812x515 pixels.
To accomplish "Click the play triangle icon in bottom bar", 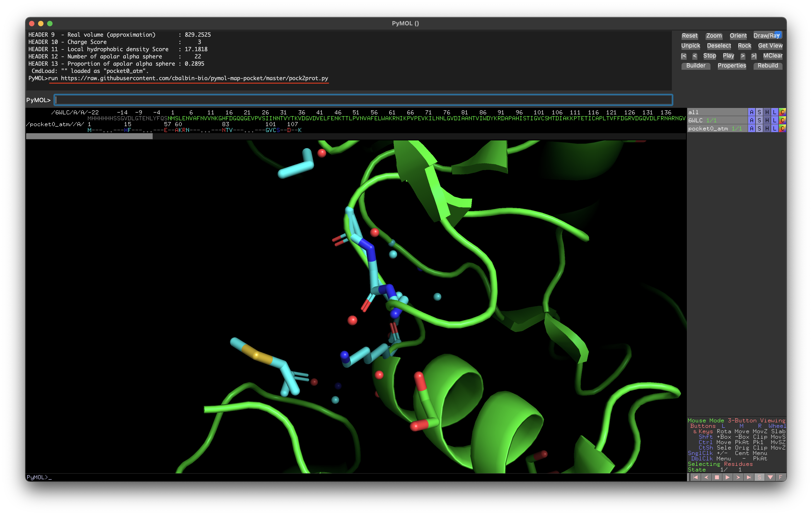I will [727, 477].
